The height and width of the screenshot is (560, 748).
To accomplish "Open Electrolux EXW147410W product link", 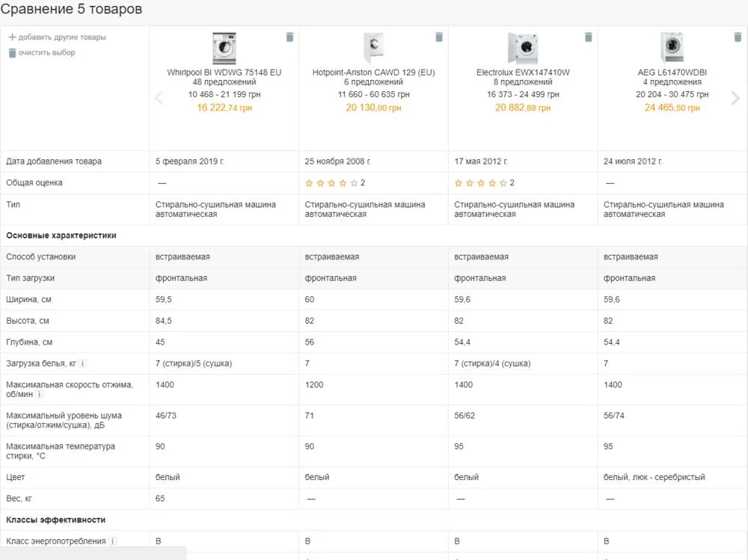I will click(x=523, y=73).
